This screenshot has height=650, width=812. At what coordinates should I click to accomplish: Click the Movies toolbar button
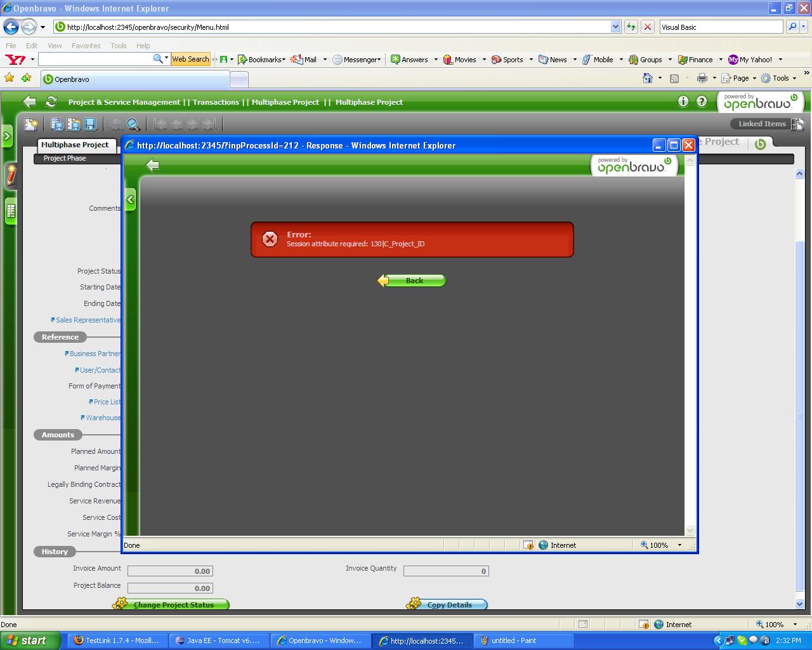460,60
